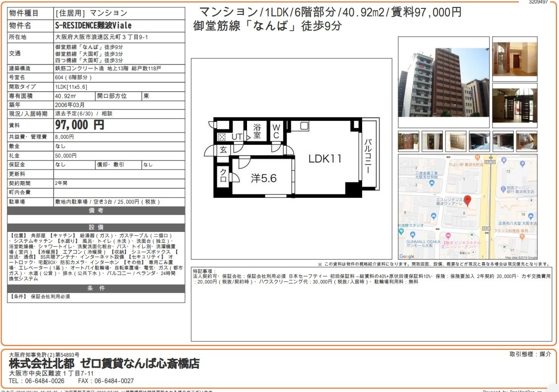
Task: Click the license number 大阪府知事免許(2)第54893号
Action: coord(44,355)
